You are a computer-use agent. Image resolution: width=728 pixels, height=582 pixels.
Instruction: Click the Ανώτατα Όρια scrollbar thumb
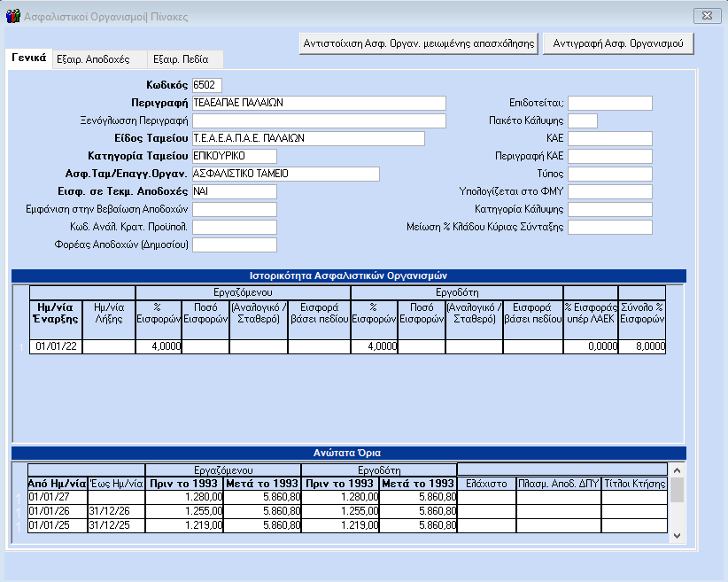(x=677, y=490)
